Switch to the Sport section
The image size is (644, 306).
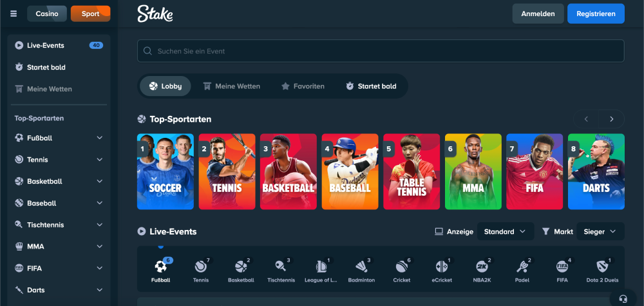pyautogui.click(x=90, y=14)
